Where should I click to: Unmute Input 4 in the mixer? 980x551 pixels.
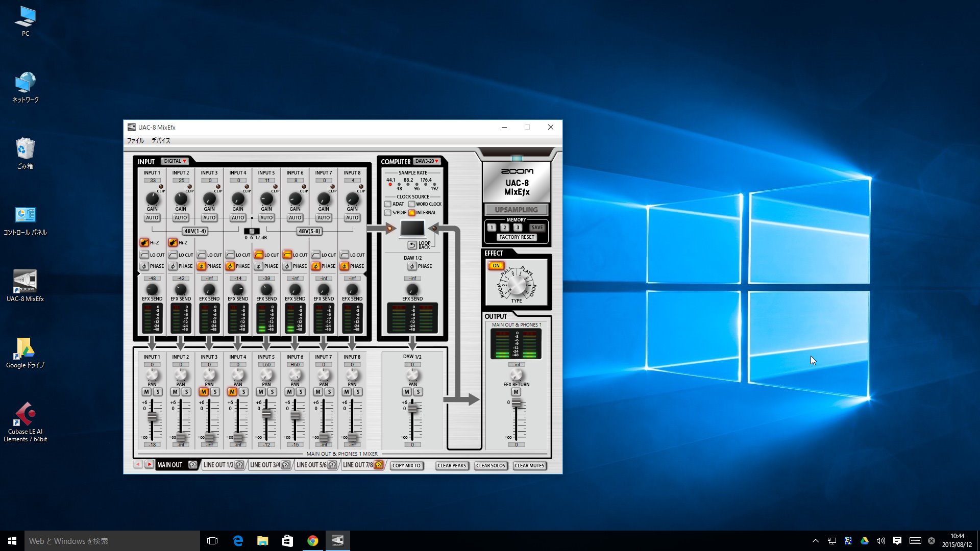tap(232, 392)
